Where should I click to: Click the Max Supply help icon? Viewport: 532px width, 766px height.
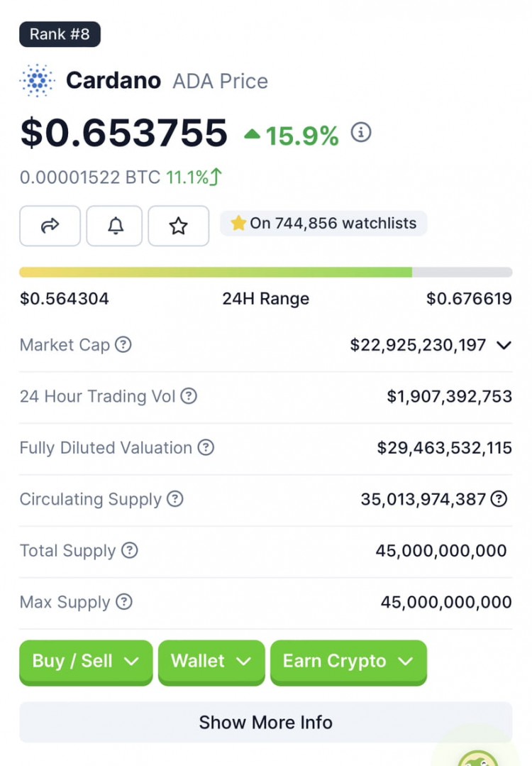[124, 602]
